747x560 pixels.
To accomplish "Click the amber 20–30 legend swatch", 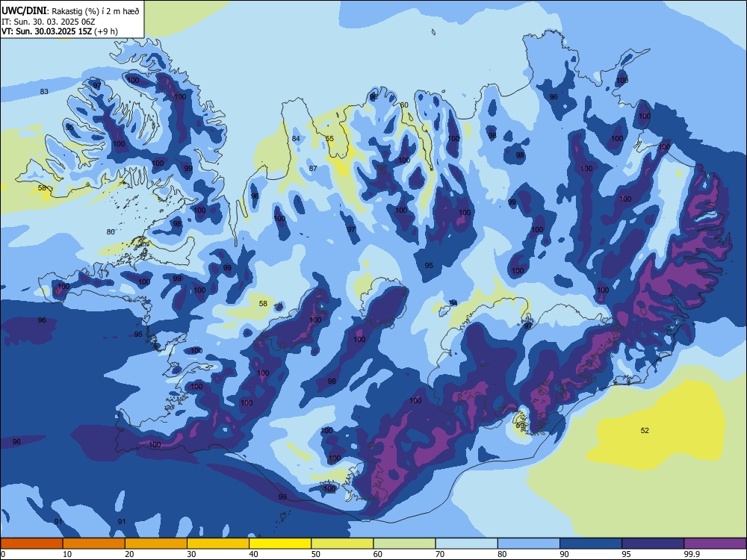I will (156, 544).
